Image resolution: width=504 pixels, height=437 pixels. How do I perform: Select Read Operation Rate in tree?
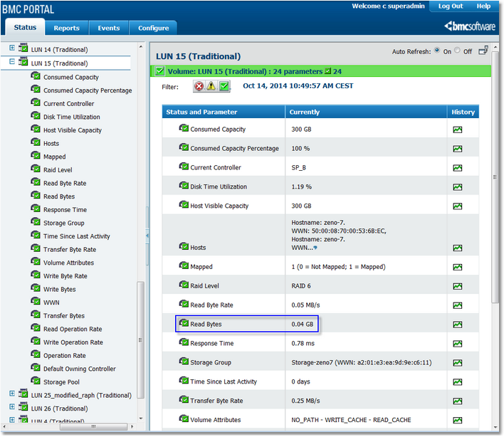(x=73, y=329)
